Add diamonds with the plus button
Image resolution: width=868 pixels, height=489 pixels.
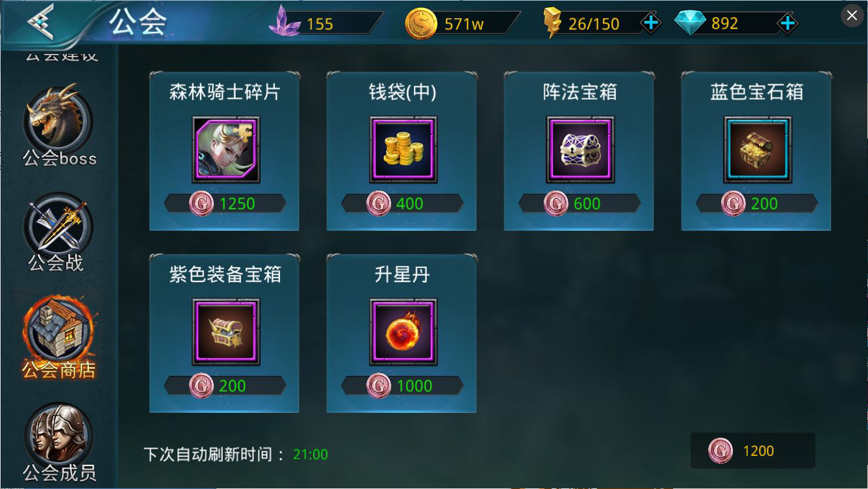pyautogui.click(x=787, y=24)
